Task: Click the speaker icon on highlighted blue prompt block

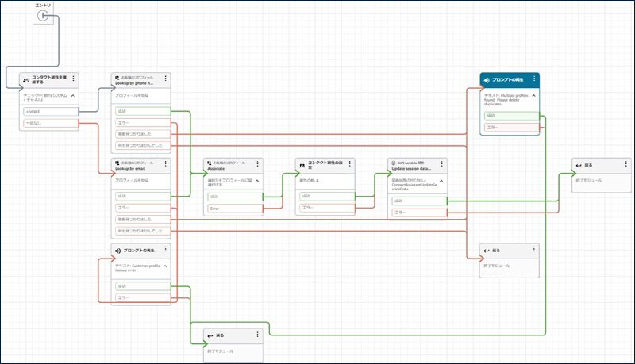Action: tap(486, 80)
